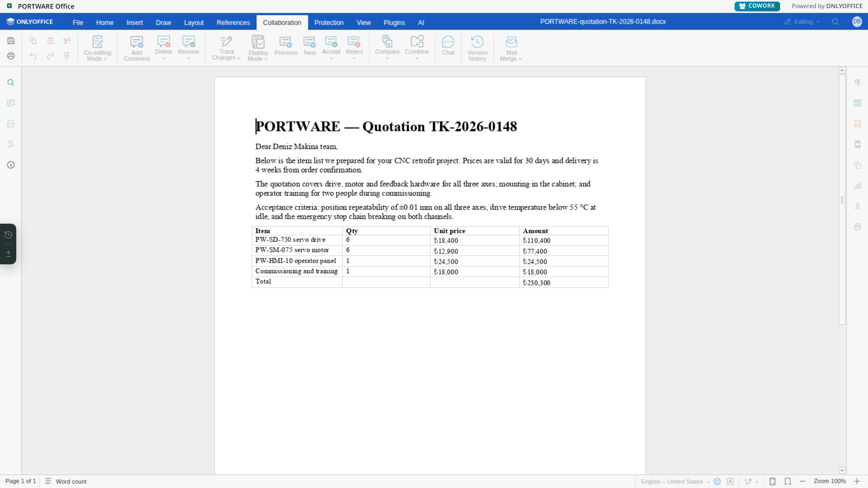Screen dimensions: 868x488
Task: Open the left sidebar comments panel
Action: point(11,103)
